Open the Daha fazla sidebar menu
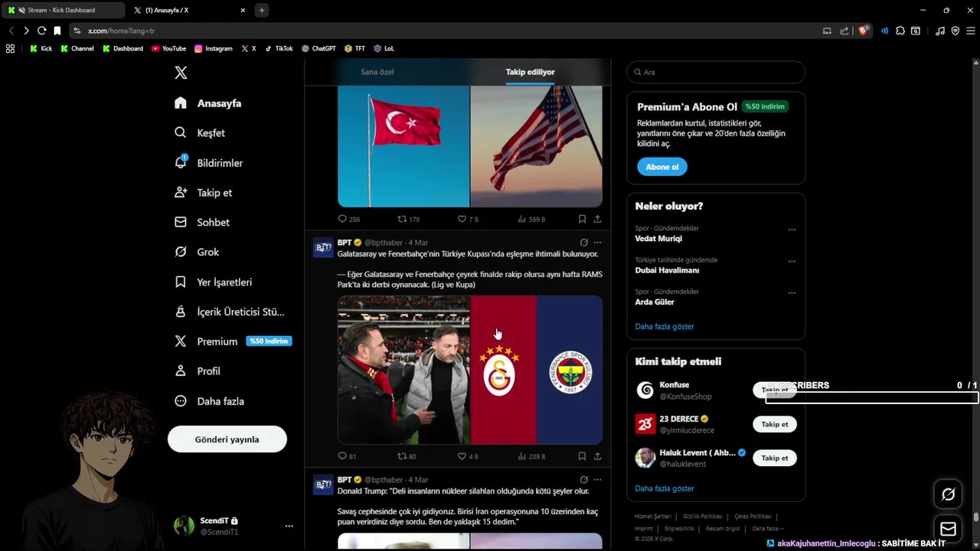The image size is (980, 551). 209,401
